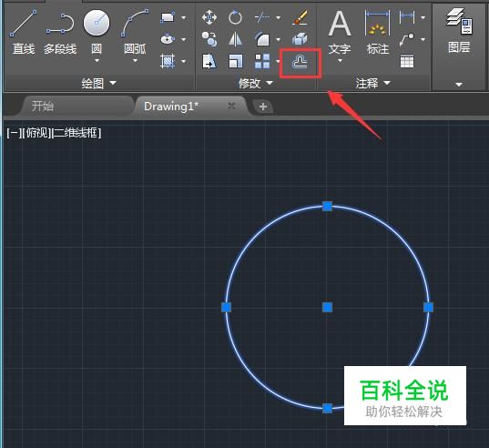Open the Hatch tool dropdown arrow
The width and height of the screenshot is (489, 448).
click(x=184, y=61)
